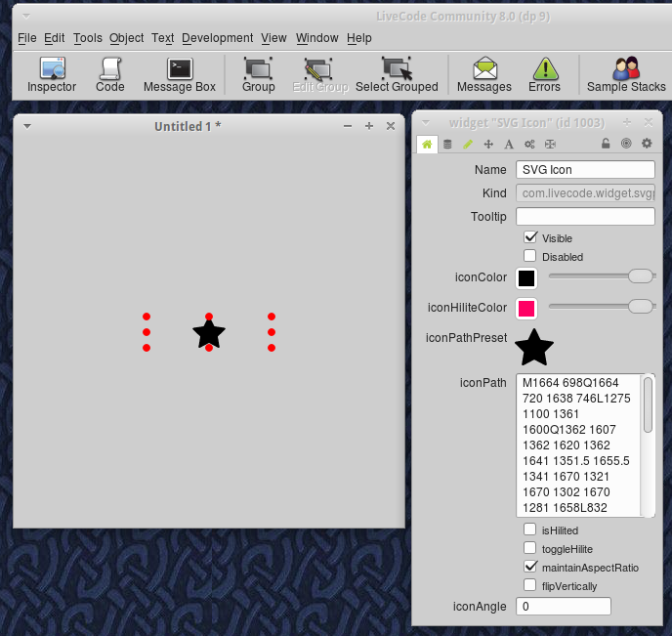Open the Message Box
The height and width of the screenshot is (636, 672).
(180, 75)
